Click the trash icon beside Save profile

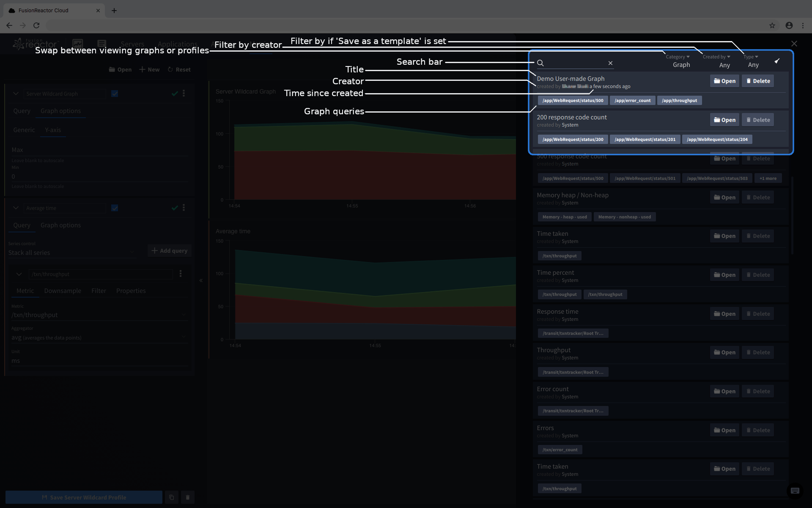coord(188,497)
